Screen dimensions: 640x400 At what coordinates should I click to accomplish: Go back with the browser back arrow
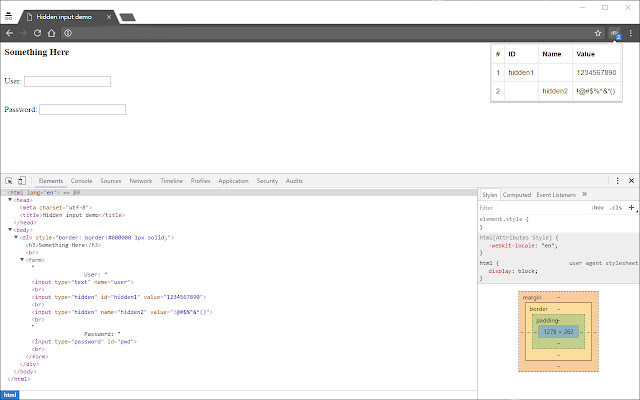[x=9, y=33]
